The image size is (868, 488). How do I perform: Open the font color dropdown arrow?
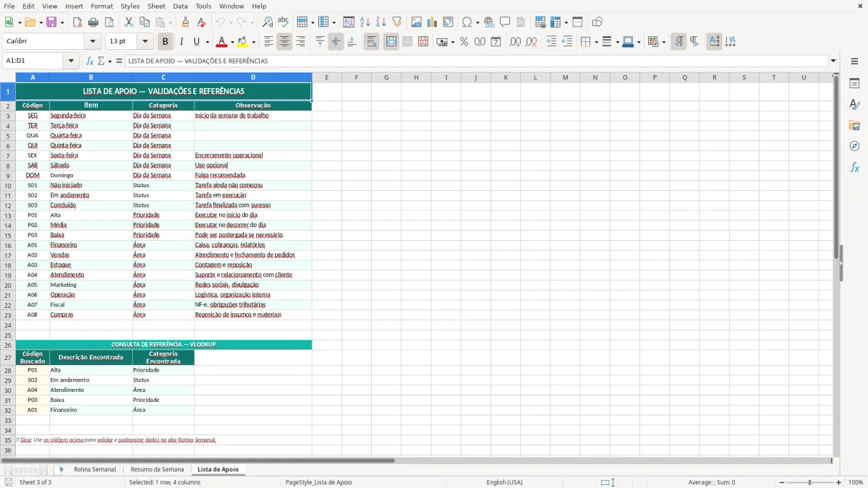[234, 42]
